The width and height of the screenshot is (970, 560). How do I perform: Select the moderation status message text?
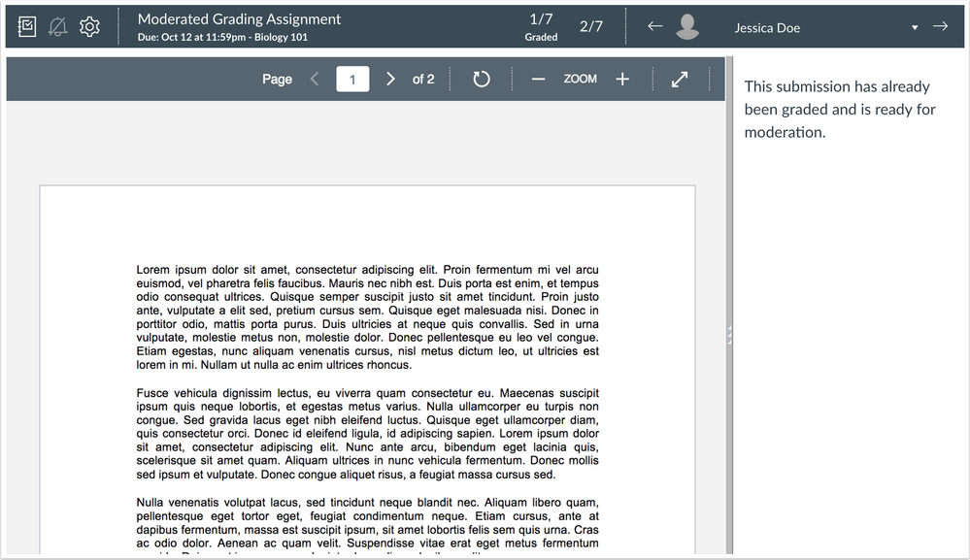[844, 109]
